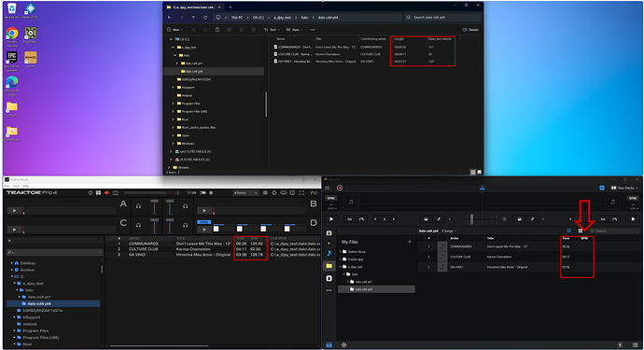Click This PC in Explorer breadcrumb
This screenshot has width=644, height=350.
237,17
